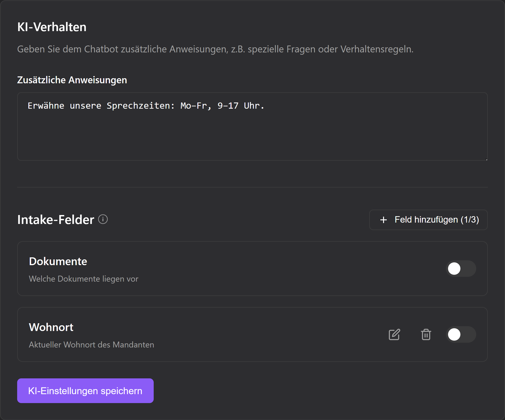Click the 'KI-Verhalten' heading
The image size is (505, 420).
pos(52,27)
